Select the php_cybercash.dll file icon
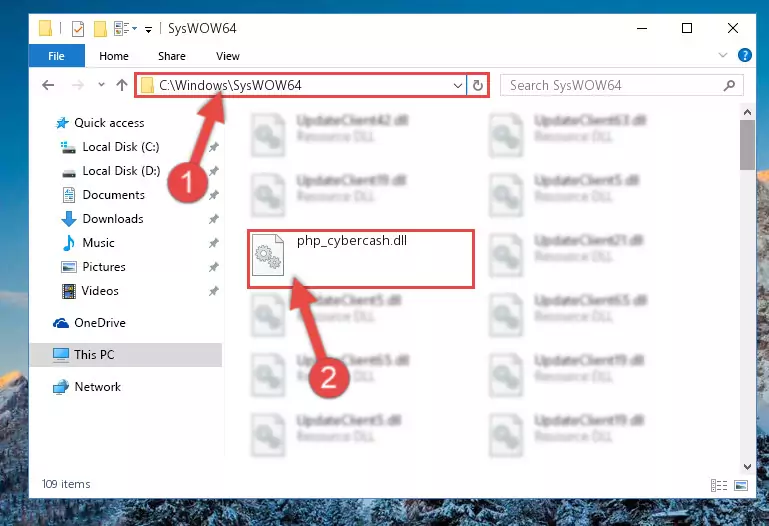 (268, 255)
